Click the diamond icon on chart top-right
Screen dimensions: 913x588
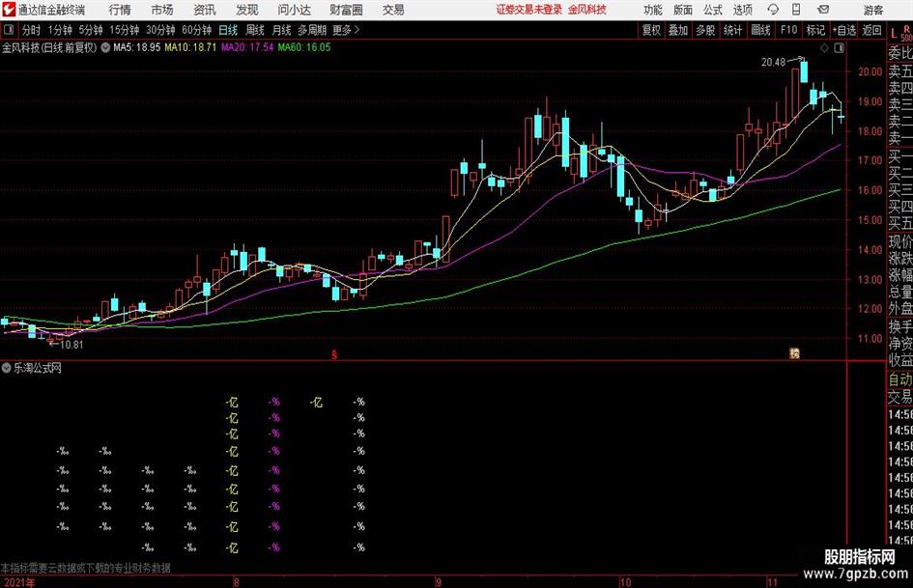coord(824,48)
